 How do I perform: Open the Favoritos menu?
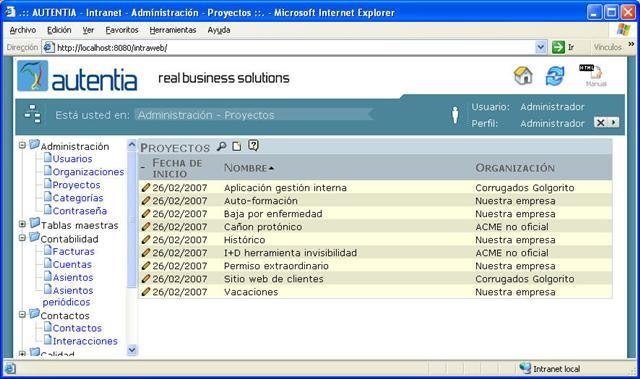pyautogui.click(x=122, y=30)
